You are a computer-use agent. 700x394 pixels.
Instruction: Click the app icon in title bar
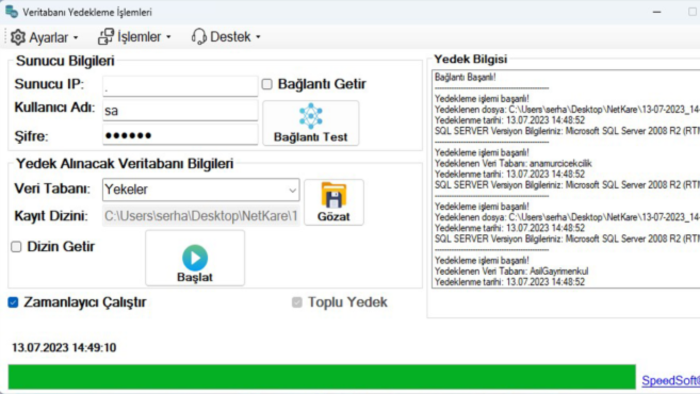(12, 12)
